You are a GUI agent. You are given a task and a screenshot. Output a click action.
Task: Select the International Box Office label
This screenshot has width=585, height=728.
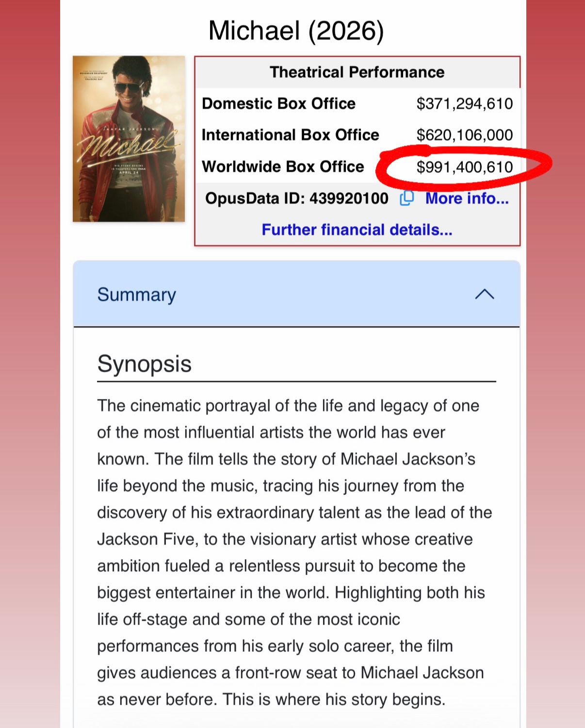tap(290, 135)
